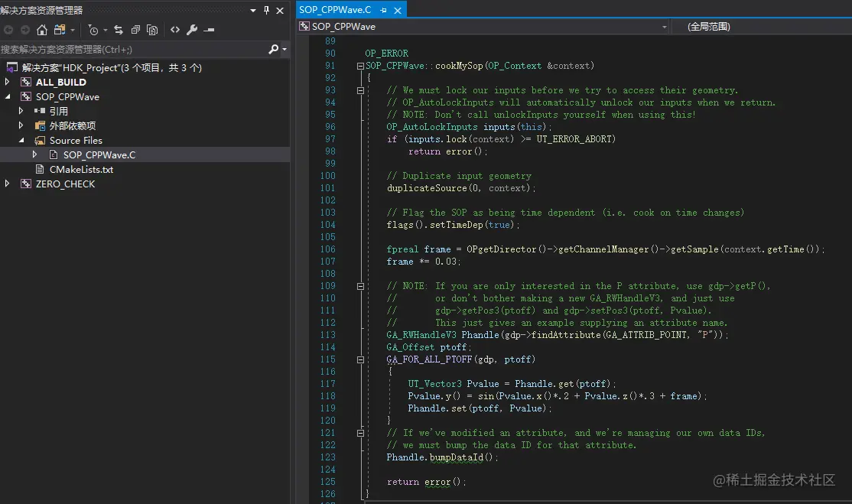This screenshot has height=504, width=852.
Task: Open the pending changes filter dropdown arrow
Action: click(x=106, y=31)
